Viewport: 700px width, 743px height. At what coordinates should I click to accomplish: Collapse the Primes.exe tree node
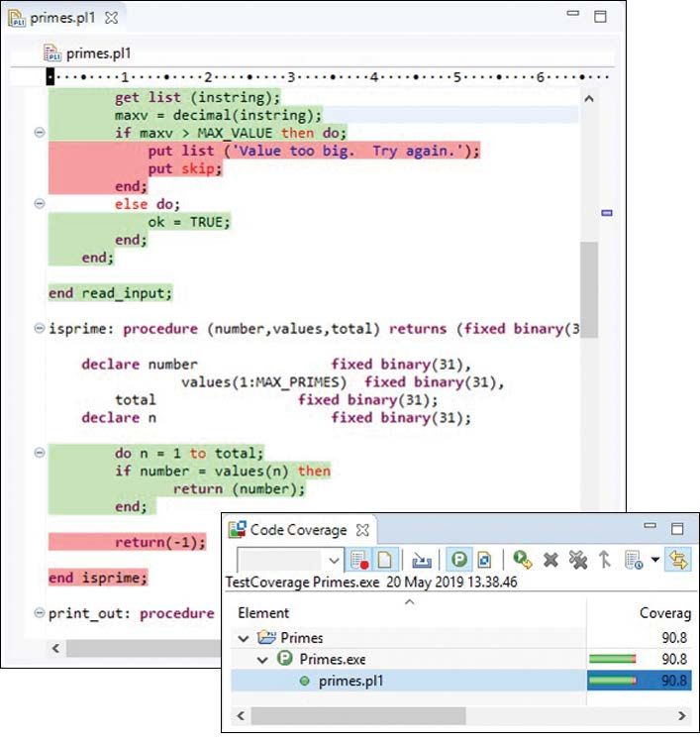pyautogui.click(x=262, y=660)
